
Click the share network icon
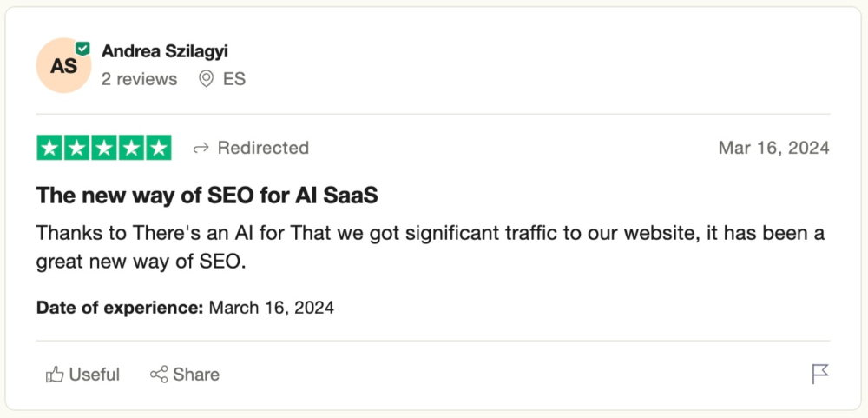click(x=159, y=375)
